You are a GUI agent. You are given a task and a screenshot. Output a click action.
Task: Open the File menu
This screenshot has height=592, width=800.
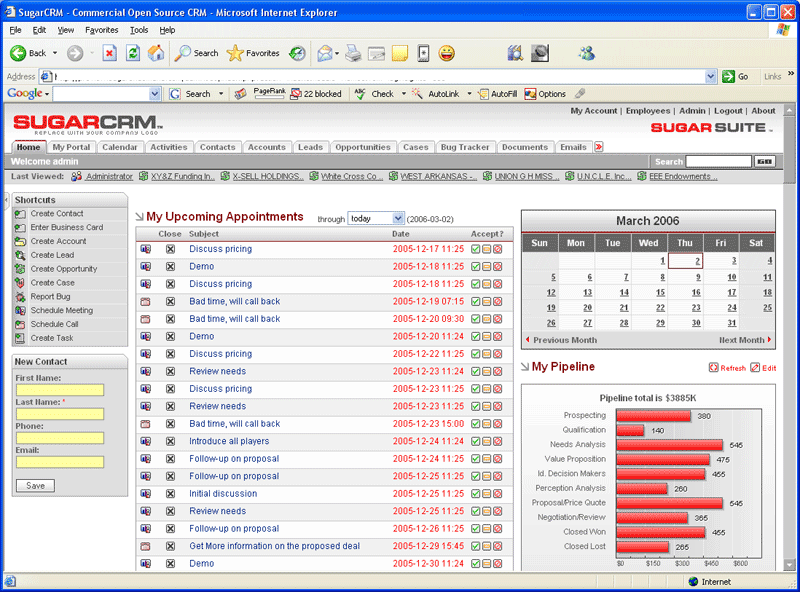(x=15, y=30)
